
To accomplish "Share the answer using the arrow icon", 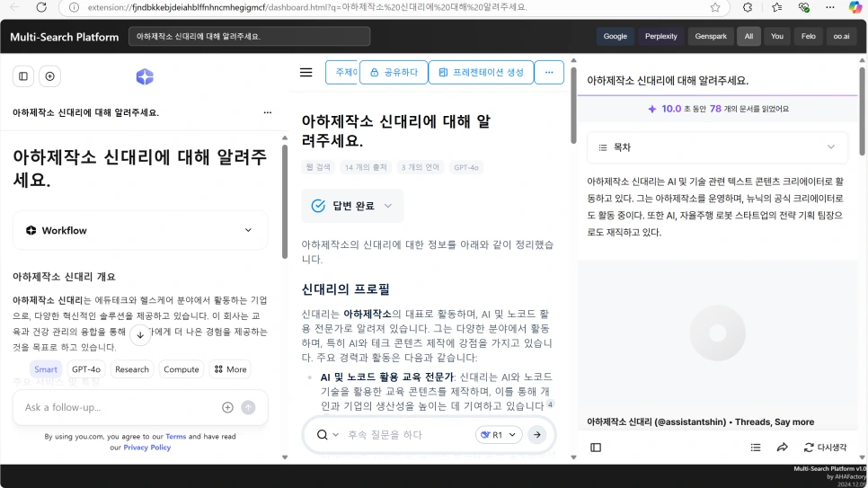I will point(783,448).
